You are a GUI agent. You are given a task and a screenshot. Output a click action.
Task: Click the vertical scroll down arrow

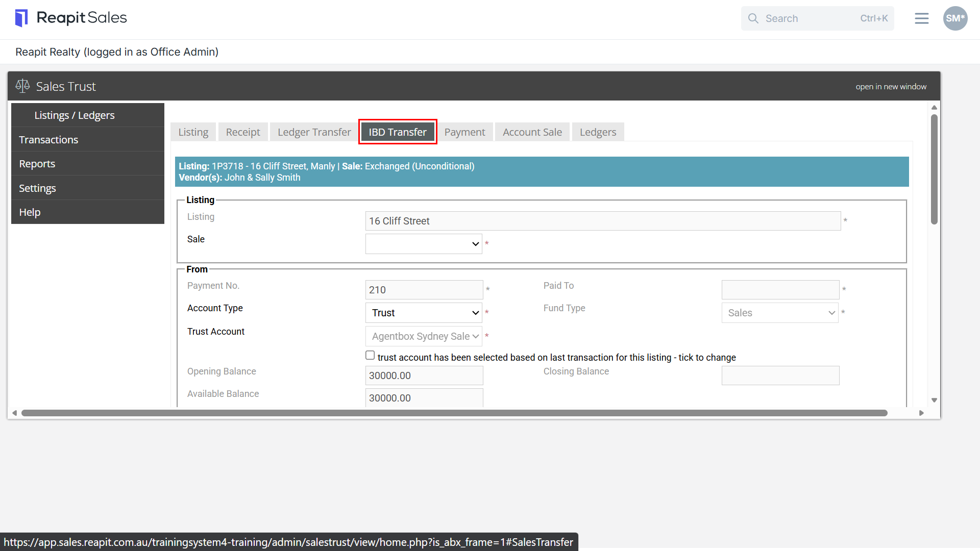coord(934,400)
